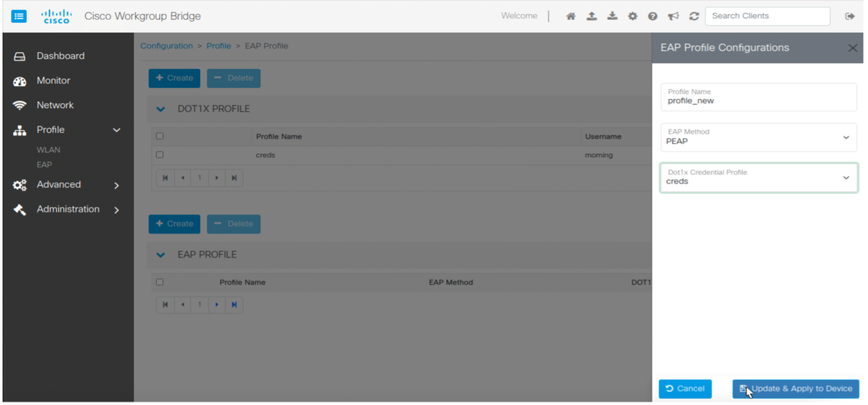Click the upload icon in header
This screenshot has width=868, height=405.
pyautogui.click(x=591, y=16)
